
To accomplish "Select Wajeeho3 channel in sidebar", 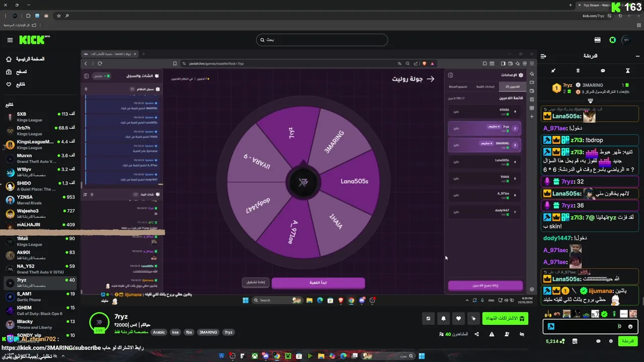I will click(x=39, y=214).
